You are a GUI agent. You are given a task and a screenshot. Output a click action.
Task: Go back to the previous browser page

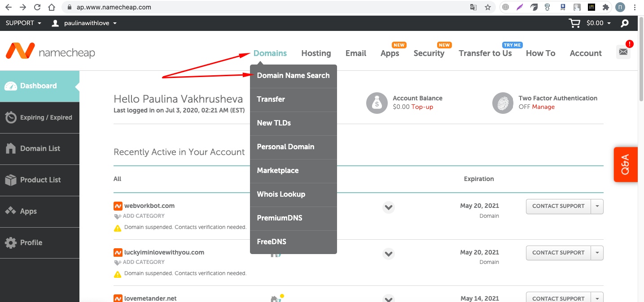point(9,7)
